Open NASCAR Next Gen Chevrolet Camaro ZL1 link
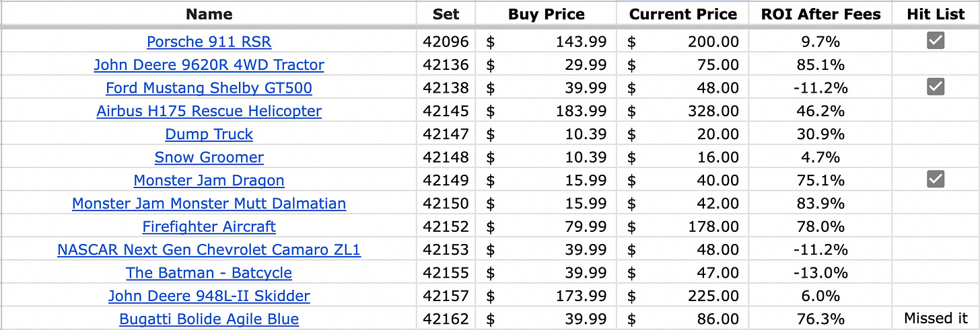Image resolution: width=980 pixels, height=330 pixels. point(209,249)
